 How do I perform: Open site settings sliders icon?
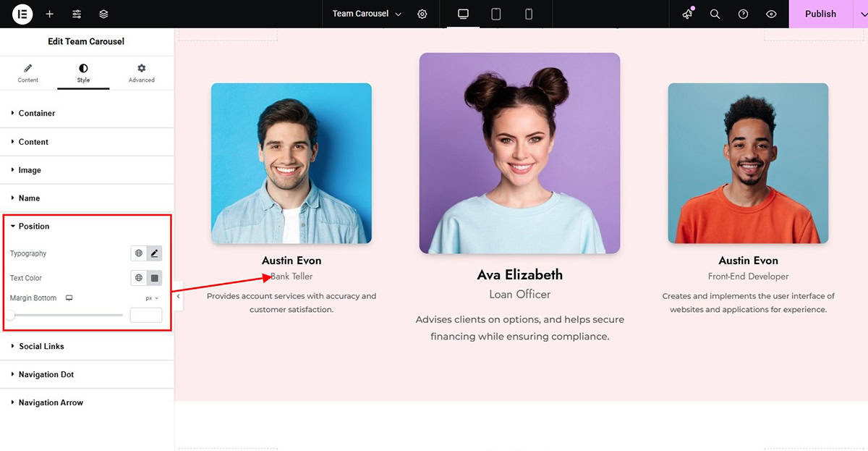77,14
